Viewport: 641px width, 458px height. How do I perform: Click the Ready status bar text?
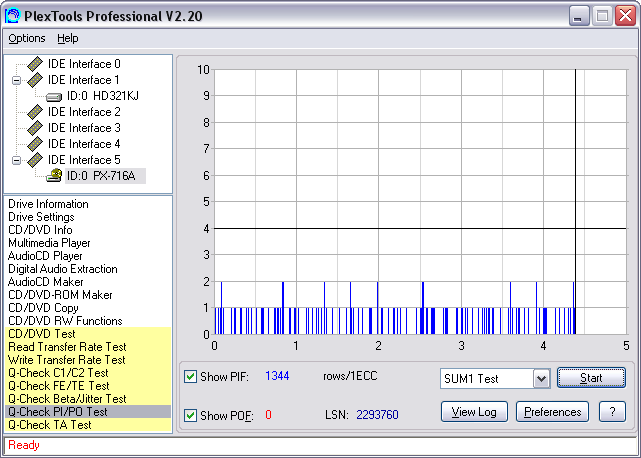pos(24,445)
